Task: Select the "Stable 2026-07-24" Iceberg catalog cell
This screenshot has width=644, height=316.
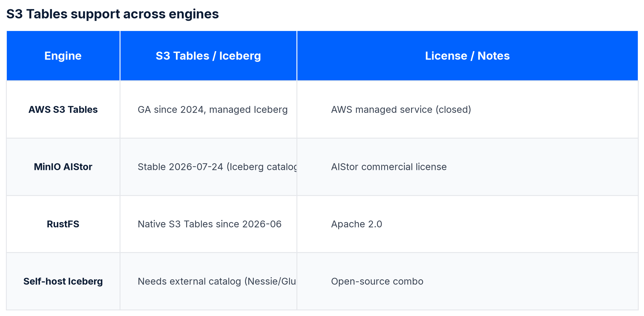Action: coord(208,167)
